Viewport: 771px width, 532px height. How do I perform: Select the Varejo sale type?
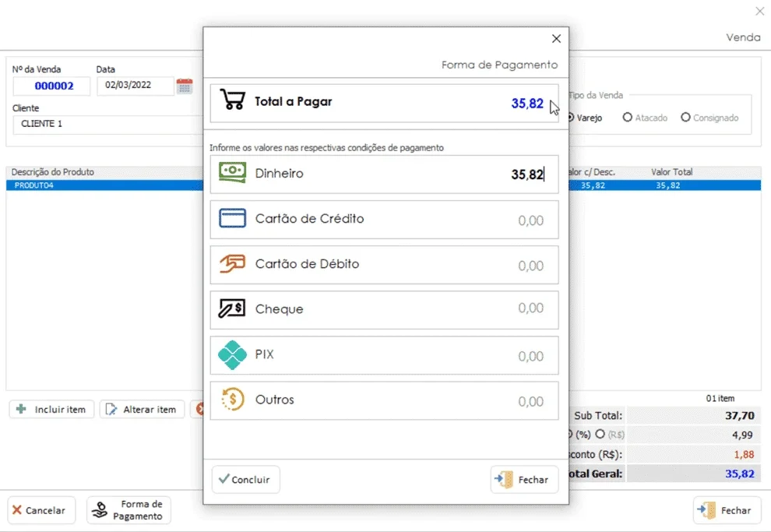click(x=585, y=118)
